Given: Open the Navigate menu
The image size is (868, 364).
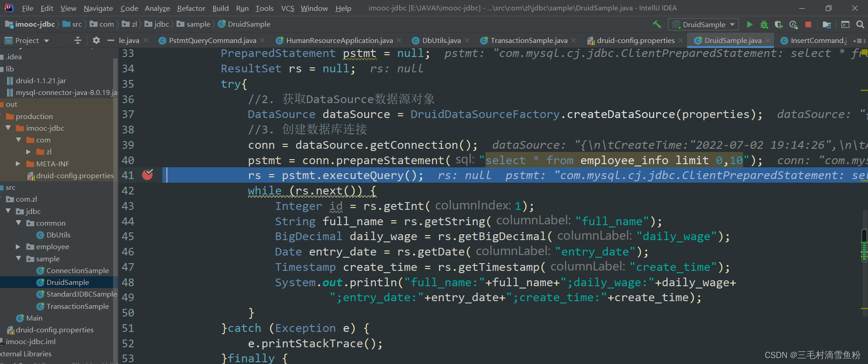Looking at the screenshot, I should [x=98, y=8].
